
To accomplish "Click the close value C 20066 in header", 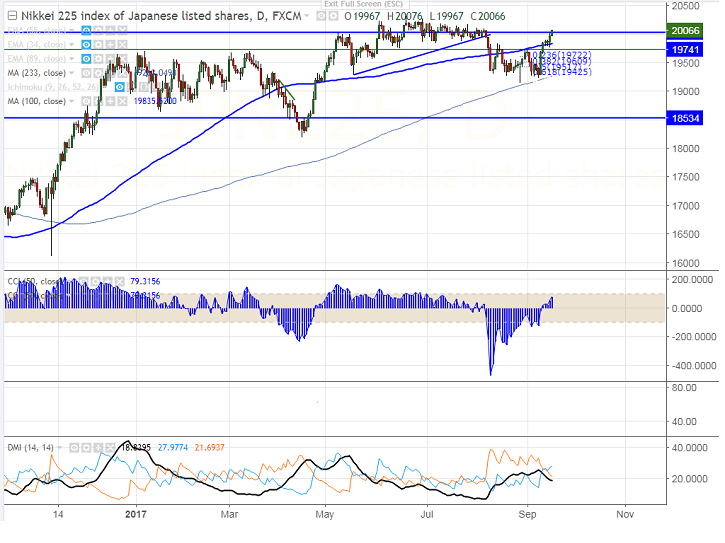I will 488,16.
